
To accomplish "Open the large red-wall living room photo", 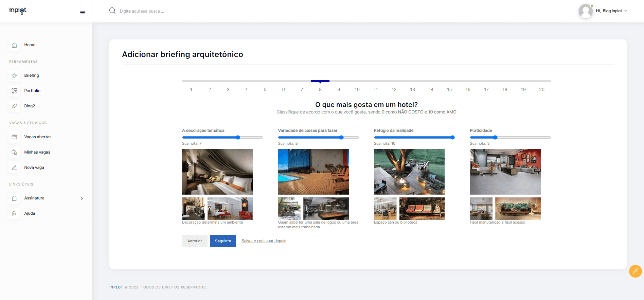I will point(505,172).
